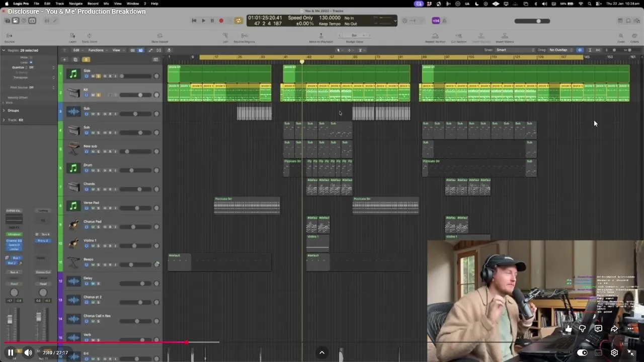Click the Go to Beginning transport button
Viewport: 644px width, 362px height.
coord(194,21)
